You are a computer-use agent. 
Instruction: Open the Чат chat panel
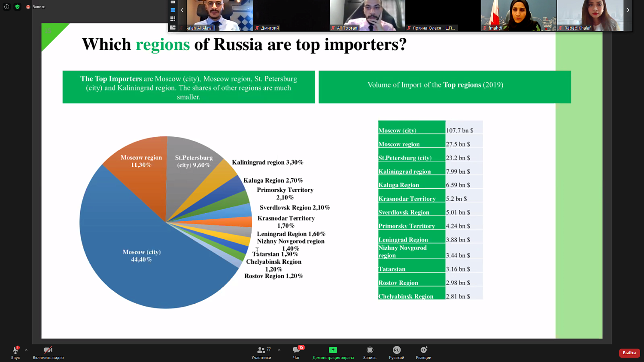[x=296, y=353]
